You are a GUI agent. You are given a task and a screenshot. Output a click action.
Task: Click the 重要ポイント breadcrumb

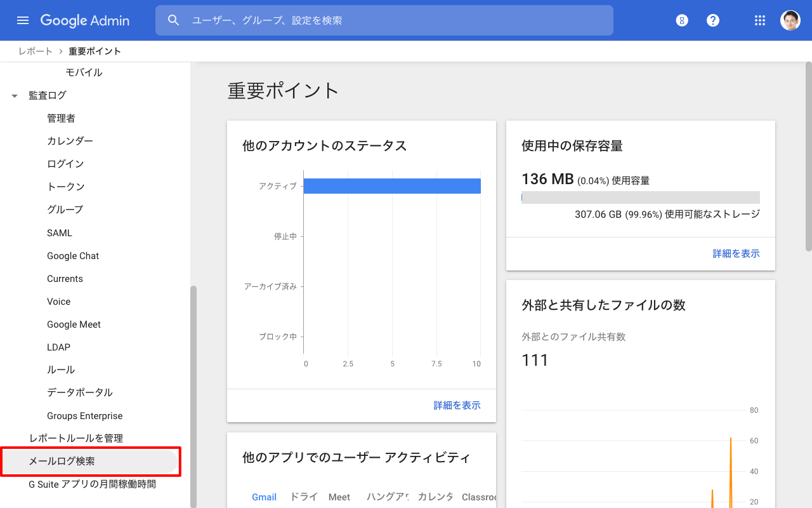tap(95, 51)
